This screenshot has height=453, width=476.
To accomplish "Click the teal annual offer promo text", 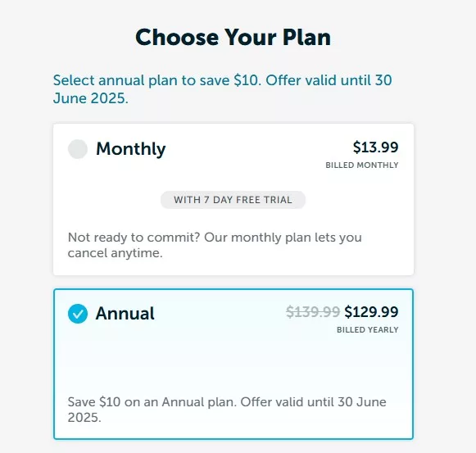I will point(223,89).
